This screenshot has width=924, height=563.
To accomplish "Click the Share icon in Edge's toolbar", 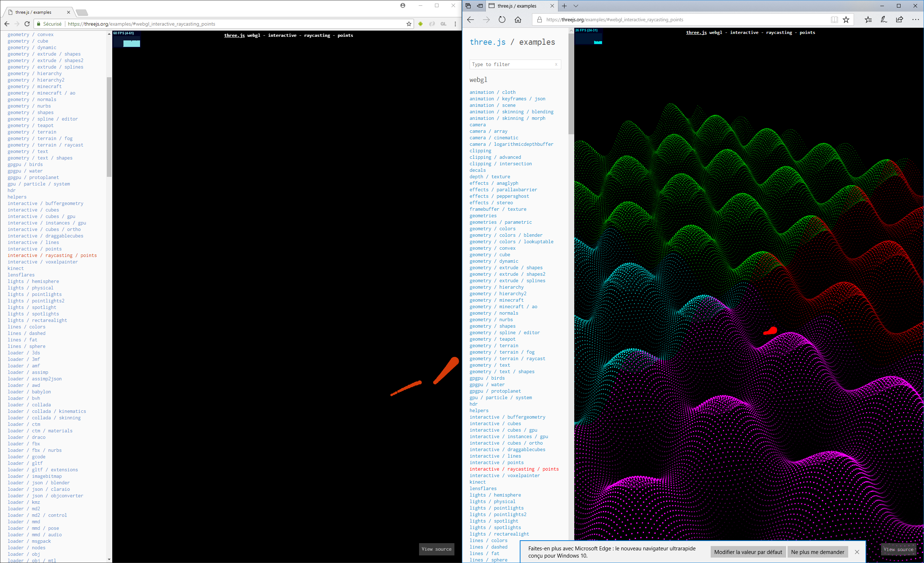I will click(899, 19).
